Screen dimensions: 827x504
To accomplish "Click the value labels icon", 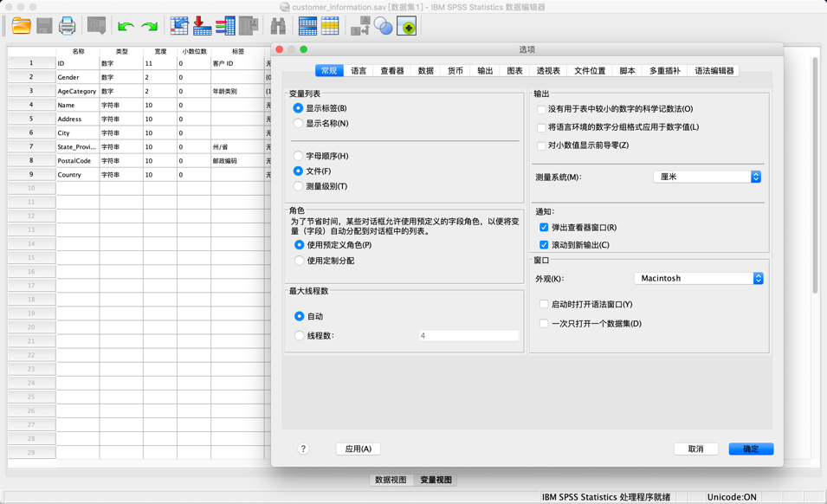I will pos(360,26).
